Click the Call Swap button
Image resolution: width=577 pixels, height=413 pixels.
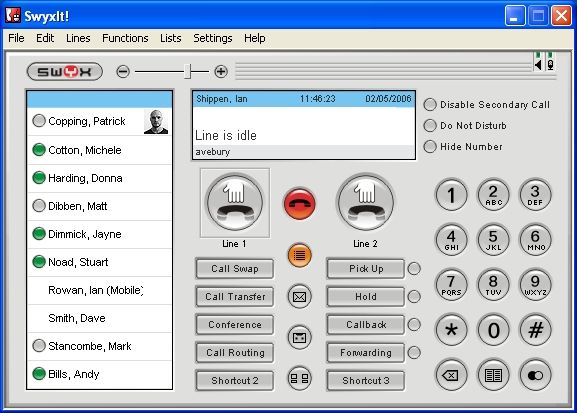[x=235, y=268]
